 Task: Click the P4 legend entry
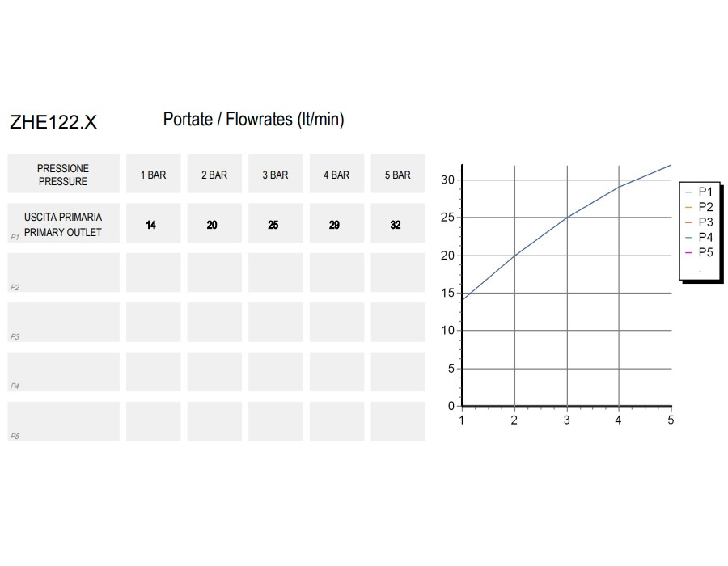[x=699, y=237]
